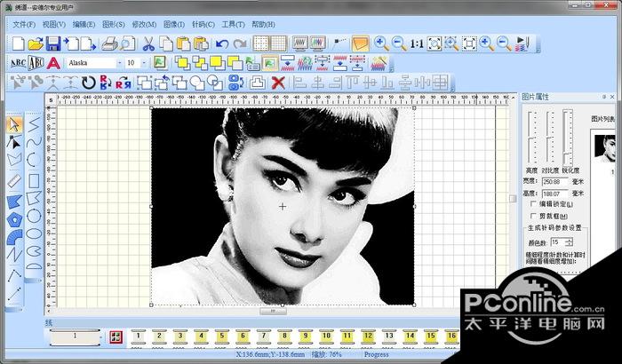622x364 pixels.
Task: Click the current thread spool labeled 1
Action: pos(75,337)
